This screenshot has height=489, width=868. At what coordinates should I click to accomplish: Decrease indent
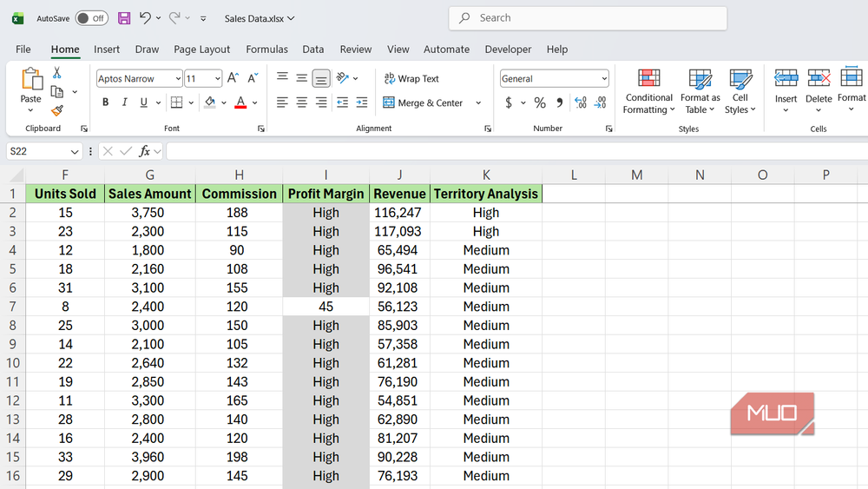tap(343, 102)
